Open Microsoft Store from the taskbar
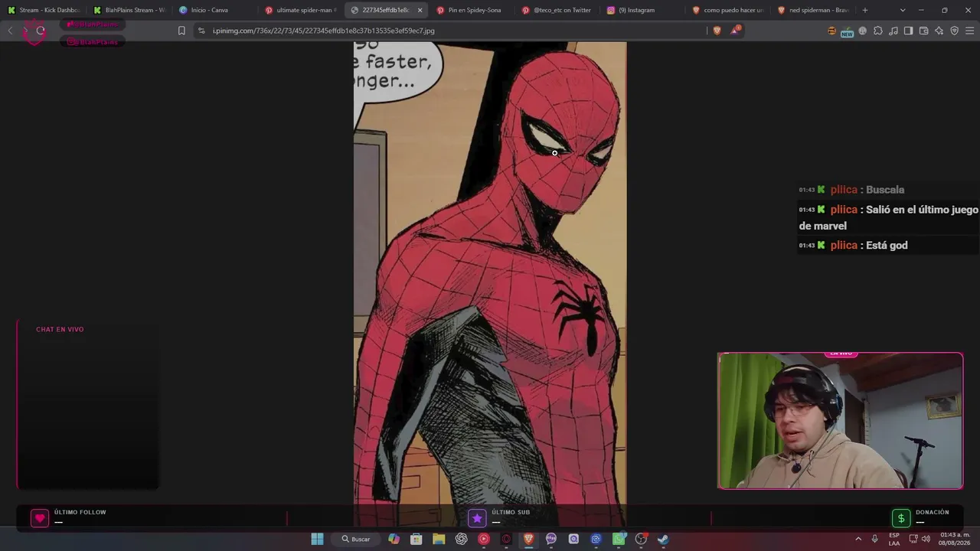This screenshot has width=980, height=551. coord(416,539)
